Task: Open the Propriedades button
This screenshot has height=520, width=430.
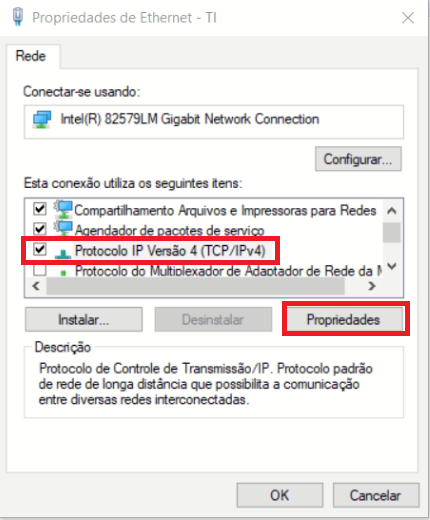Action: click(x=344, y=320)
